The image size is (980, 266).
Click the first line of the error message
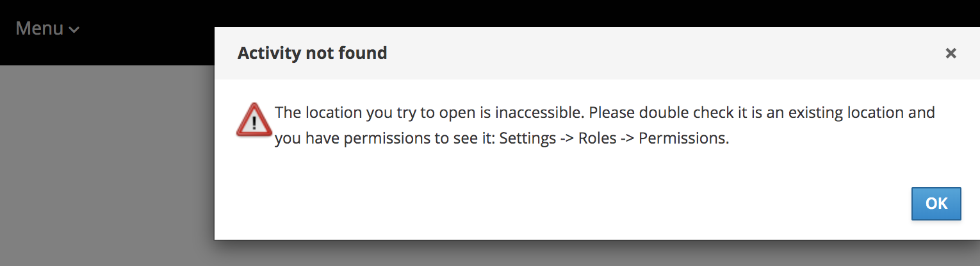[x=605, y=113]
